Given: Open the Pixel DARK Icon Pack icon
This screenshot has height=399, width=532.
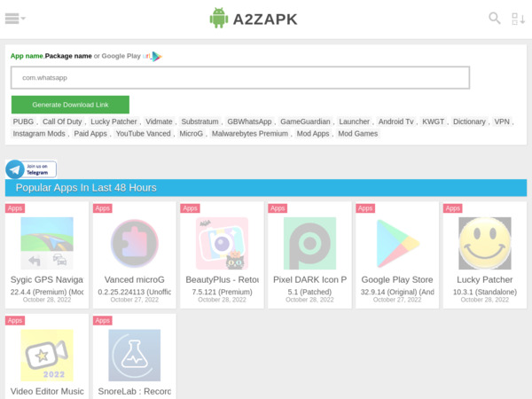Looking at the screenshot, I should pyautogui.click(x=309, y=243).
